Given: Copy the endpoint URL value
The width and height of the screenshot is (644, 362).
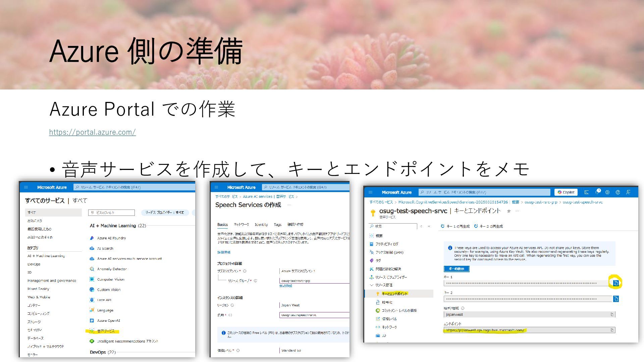Looking at the screenshot, I should pos(612,330).
